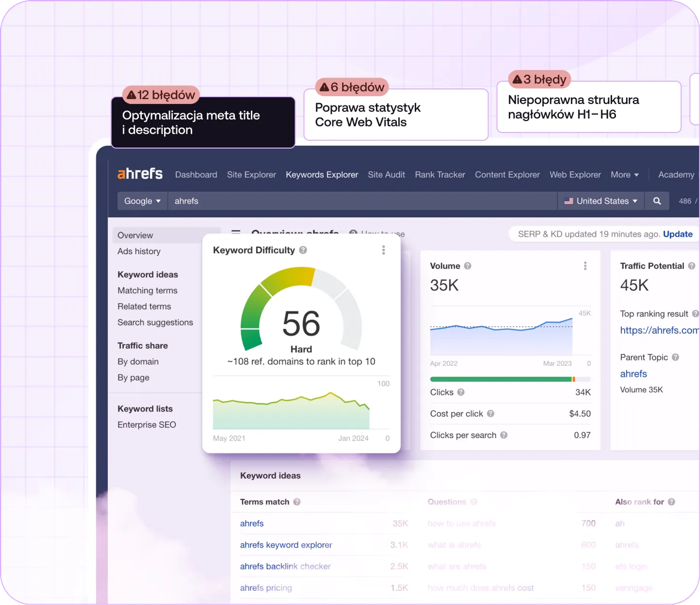This screenshot has width=700, height=605.
Task: Click the $4.50 cost per click value
Action: coord(580,414)
